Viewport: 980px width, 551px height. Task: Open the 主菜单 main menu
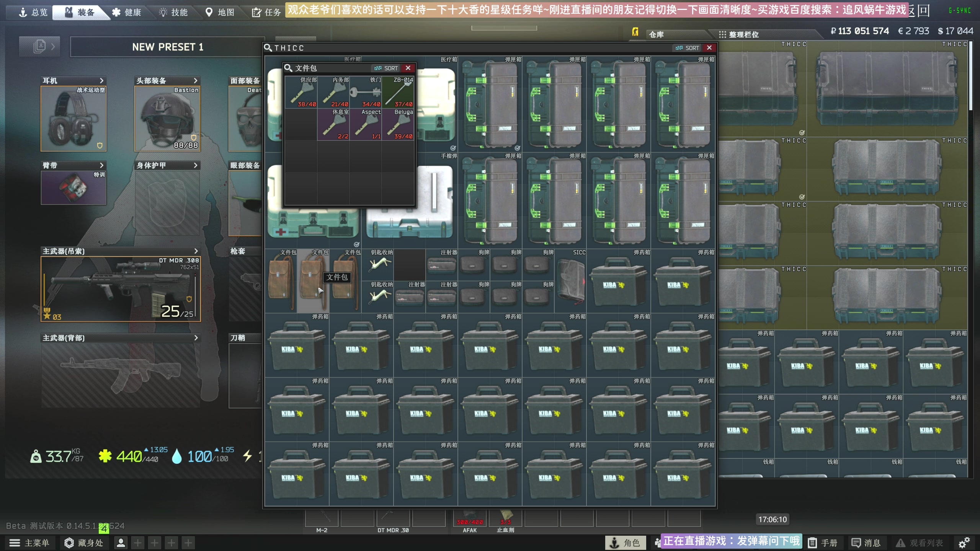tap(30, 543)
